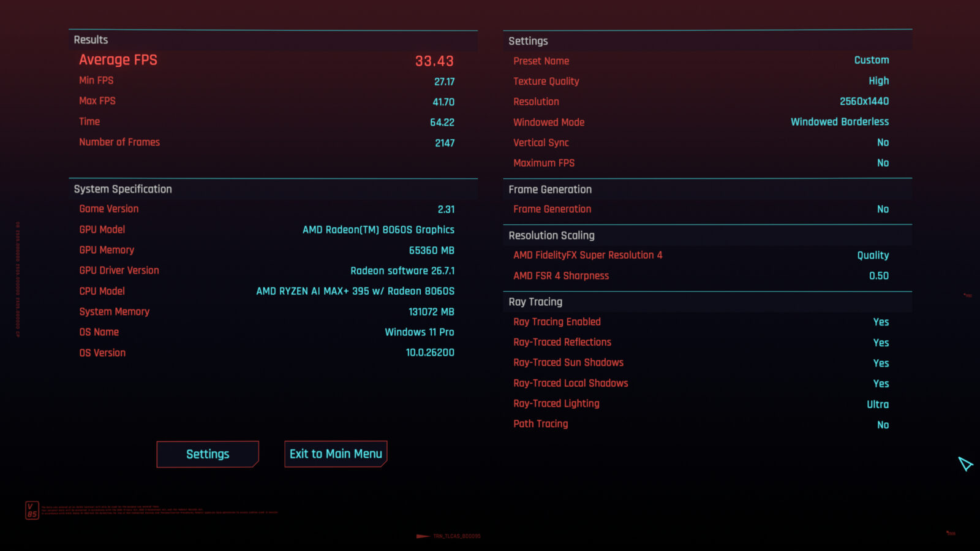Select the Ray-Traced Lighting label
Image resolution: width=980 pixels, height=551 pixels.
tap(556, 403)
